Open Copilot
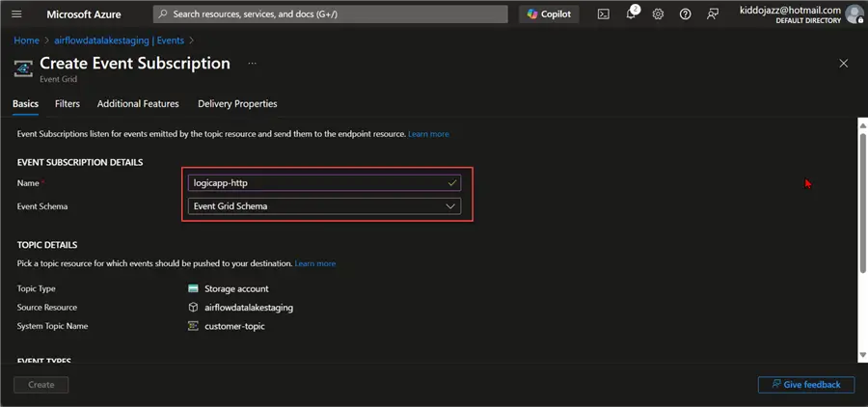868x407 pixels. coord(549,14)
